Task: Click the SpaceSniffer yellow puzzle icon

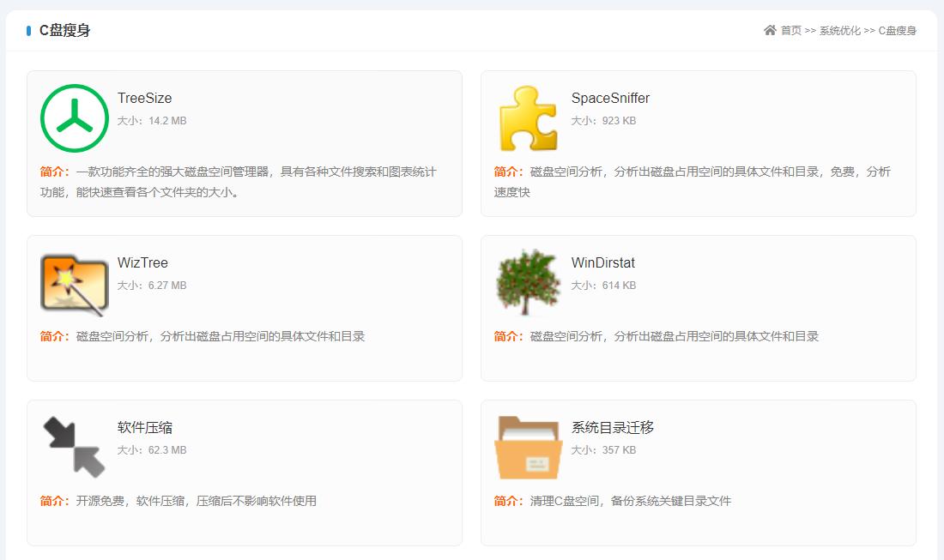Action: click(x=528, y=117)
